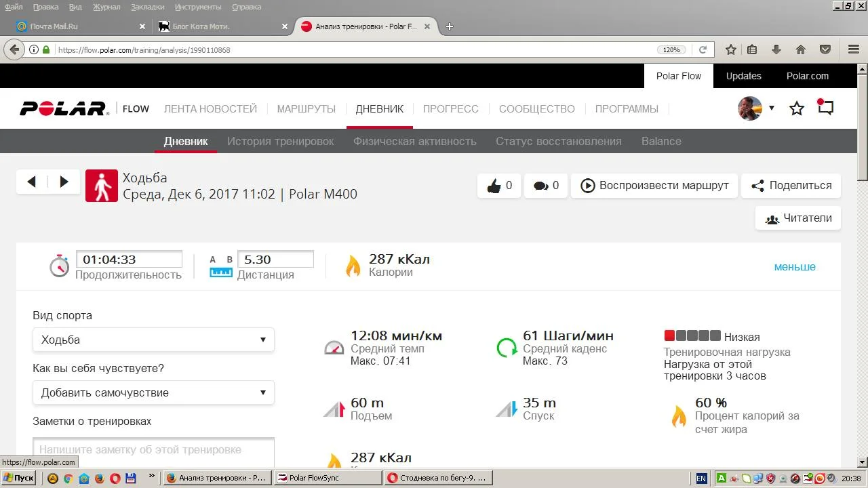
Task: Go to the next training with right arrow
Action: pyautogui.click(x=64, y=182)
